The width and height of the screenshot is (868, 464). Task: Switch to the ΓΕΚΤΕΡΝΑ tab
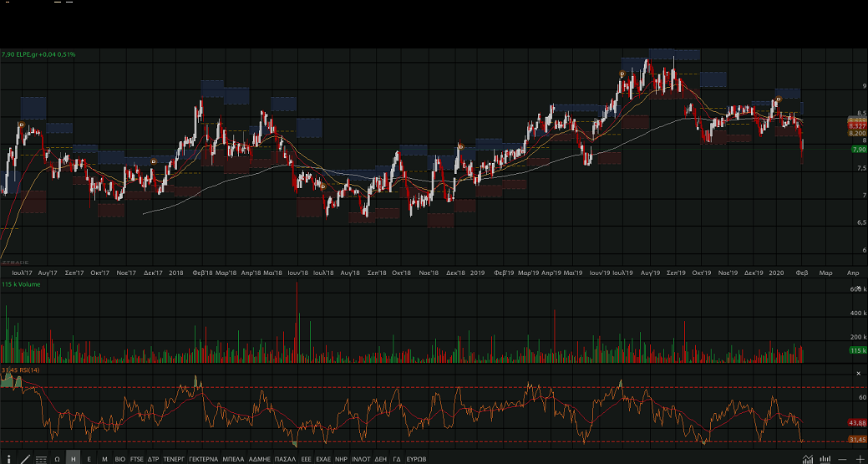point(203,459)
